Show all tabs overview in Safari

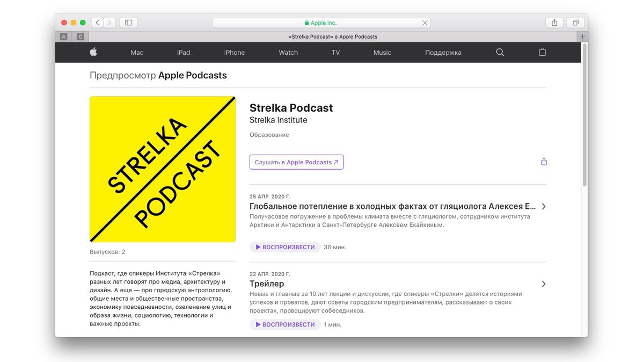click(x=575, y=23)
